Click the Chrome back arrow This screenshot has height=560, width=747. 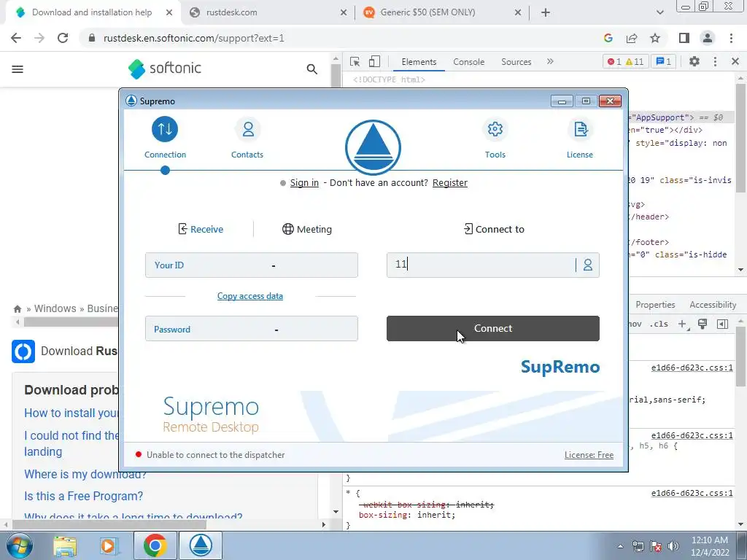coord(16,38)
